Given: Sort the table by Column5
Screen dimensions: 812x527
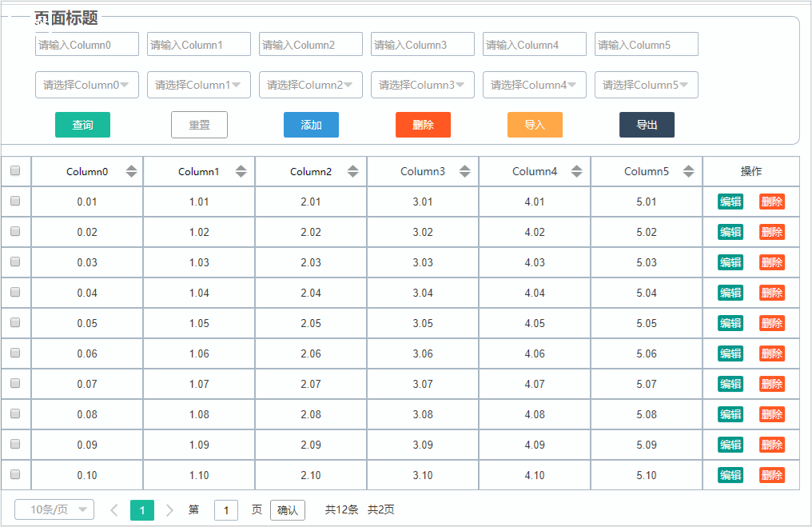Looking at the screenshot, I should pyautogui.click(x=688, y=171).
